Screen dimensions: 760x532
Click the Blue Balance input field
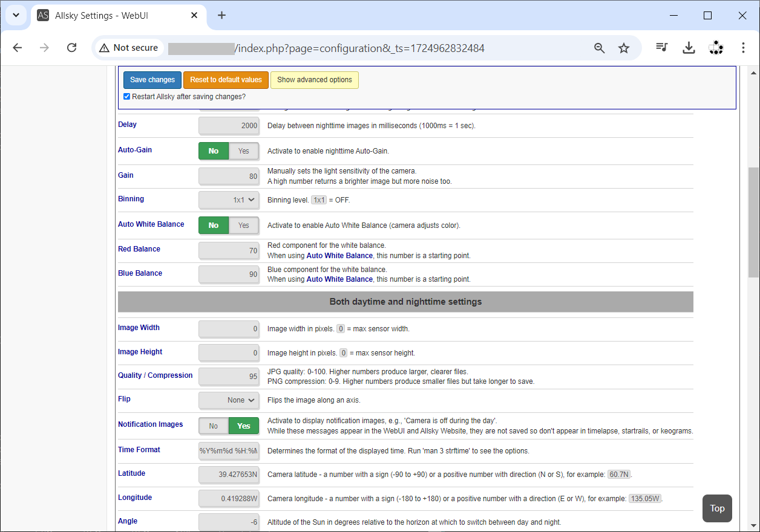coord(229,274)
